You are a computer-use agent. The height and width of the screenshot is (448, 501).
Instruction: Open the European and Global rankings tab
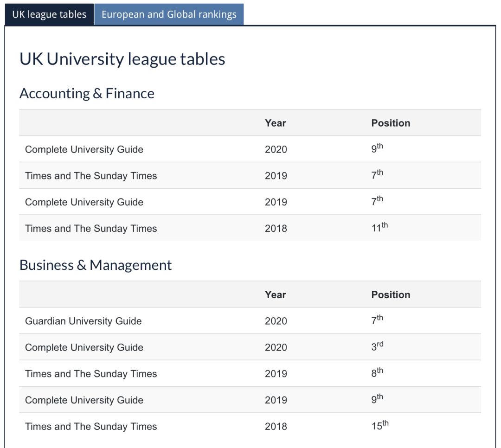coord(169,14)
